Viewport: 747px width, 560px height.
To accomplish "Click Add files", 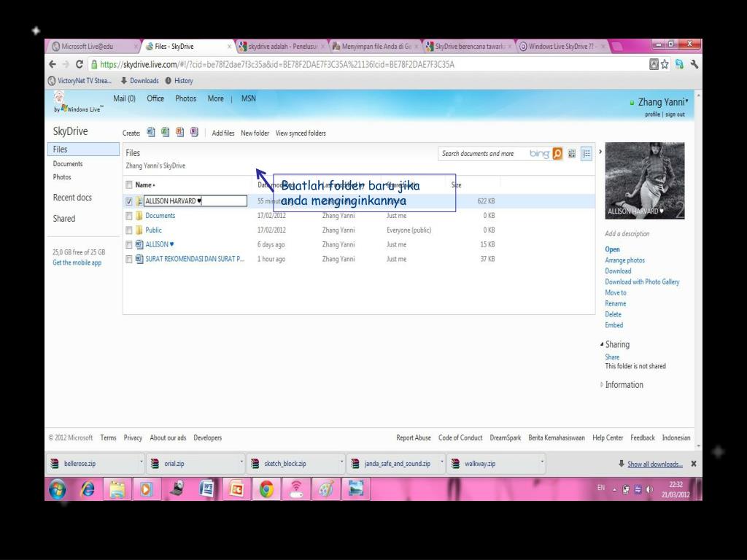I will click(x=223, y=133).
